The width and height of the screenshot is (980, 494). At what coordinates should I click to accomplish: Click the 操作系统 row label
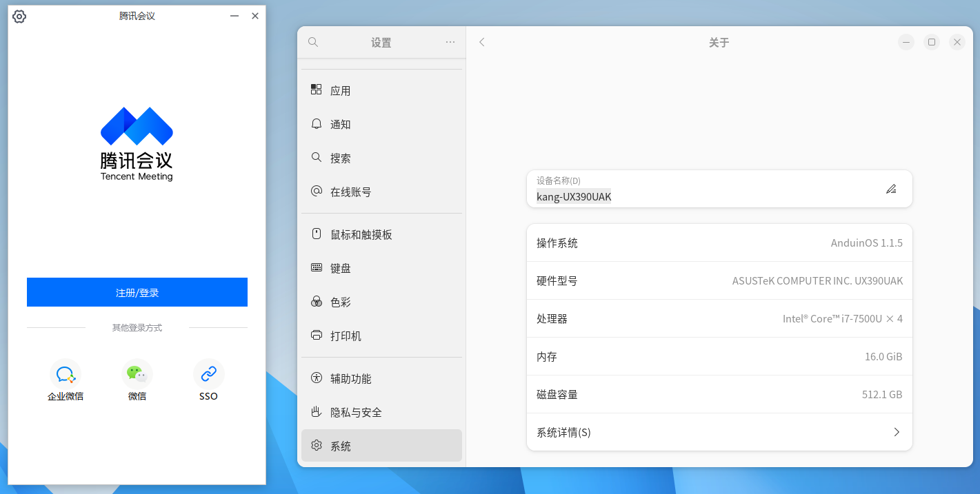(557, 243)
